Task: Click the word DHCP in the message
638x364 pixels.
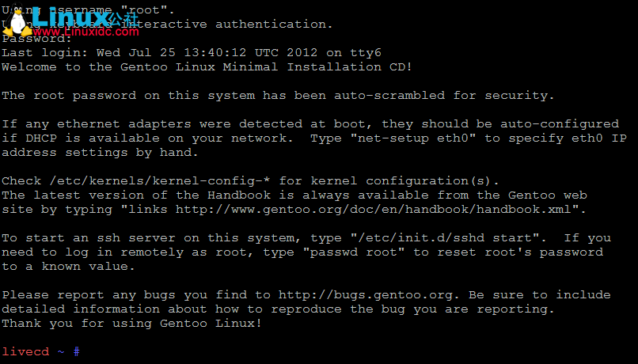Action: 41,138
